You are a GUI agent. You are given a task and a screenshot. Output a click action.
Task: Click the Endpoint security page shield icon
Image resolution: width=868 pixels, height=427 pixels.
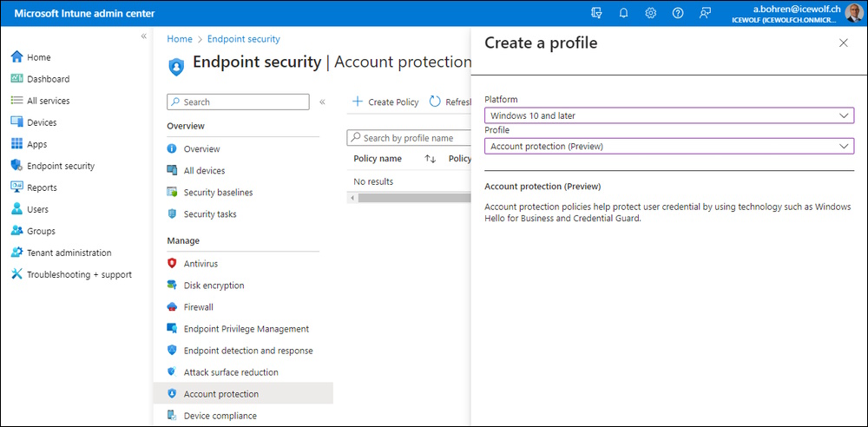pos(176,67)
